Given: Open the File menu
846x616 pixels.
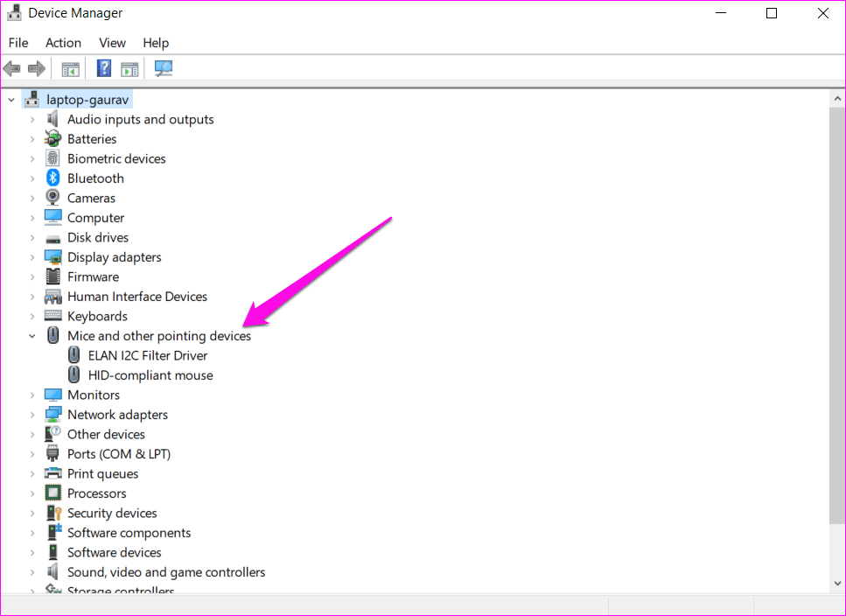Looking at the screenshot, I should (x=18, y=43).
